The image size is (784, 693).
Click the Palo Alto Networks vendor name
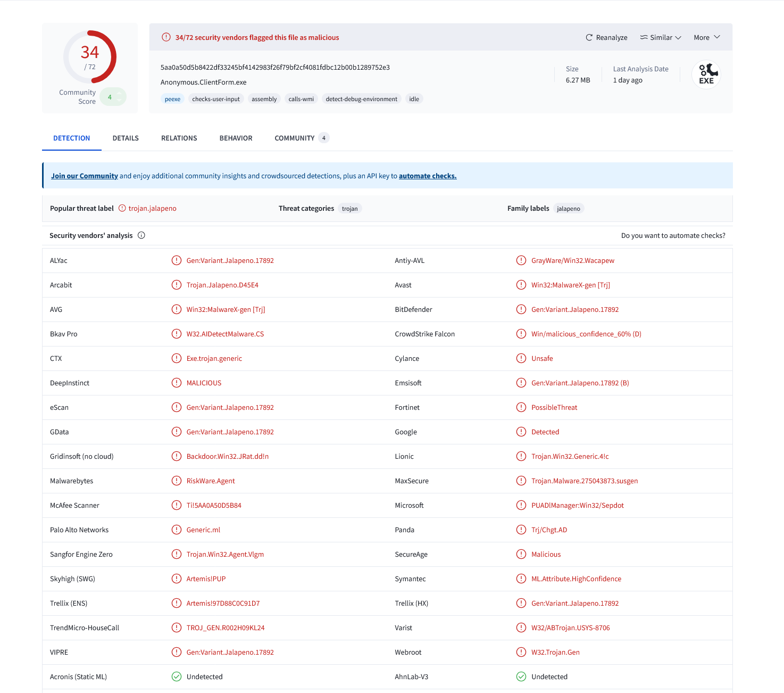point(79,530)
